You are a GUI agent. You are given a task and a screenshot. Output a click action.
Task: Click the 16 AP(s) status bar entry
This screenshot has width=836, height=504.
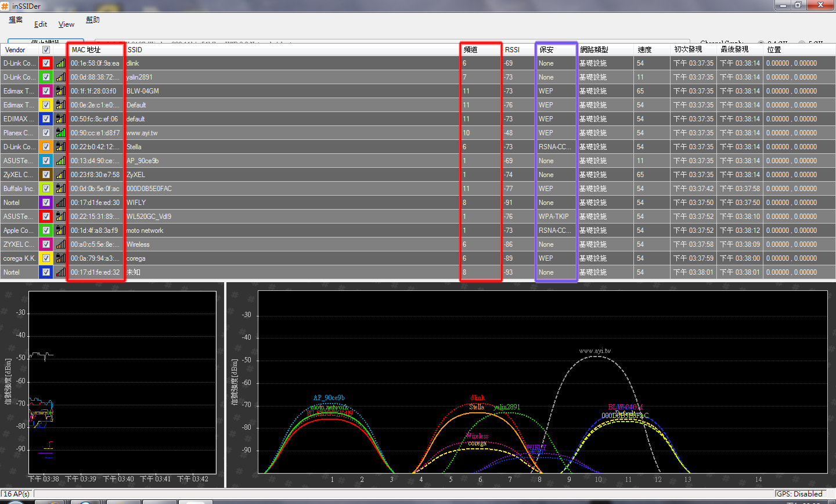coord(17,494)
